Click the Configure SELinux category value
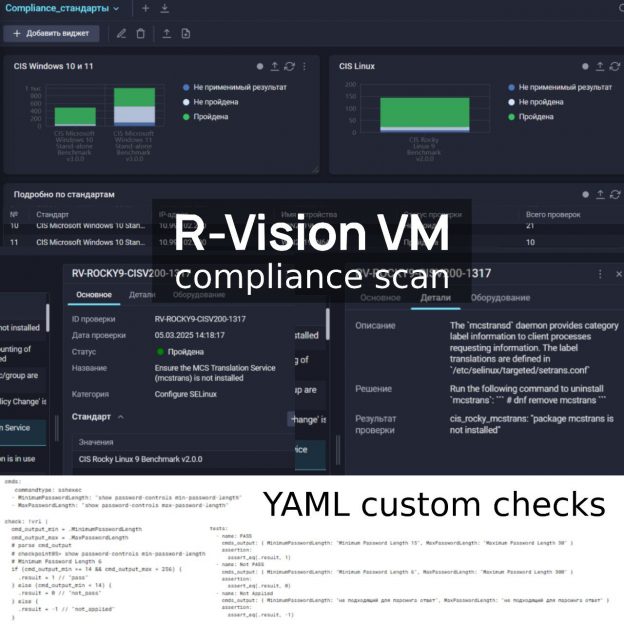 [x=185, y=394]
